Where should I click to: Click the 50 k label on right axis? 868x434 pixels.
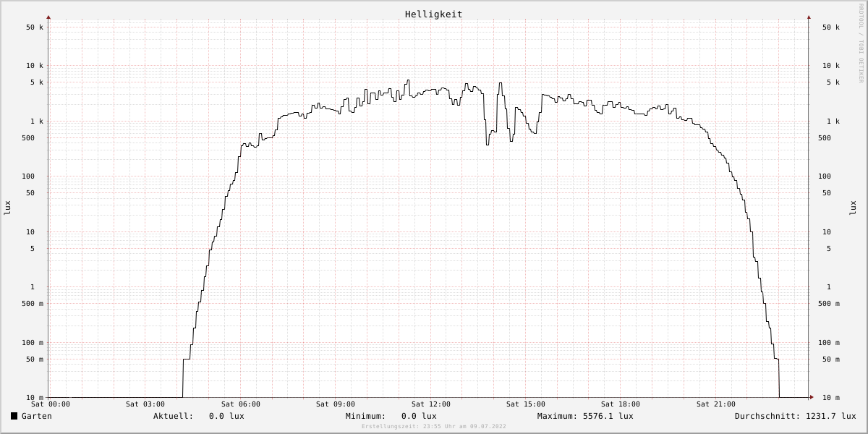(x=831, y=27)
